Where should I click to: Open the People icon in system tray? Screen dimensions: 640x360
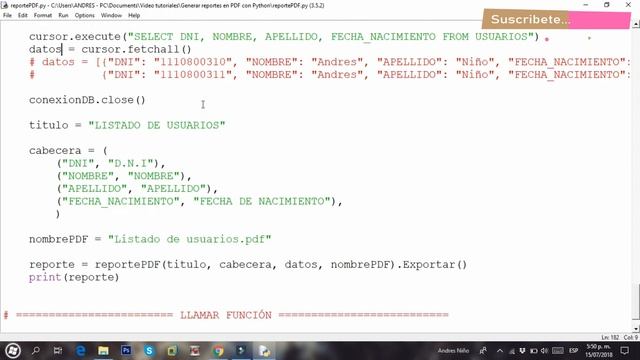tap(483, 351)
